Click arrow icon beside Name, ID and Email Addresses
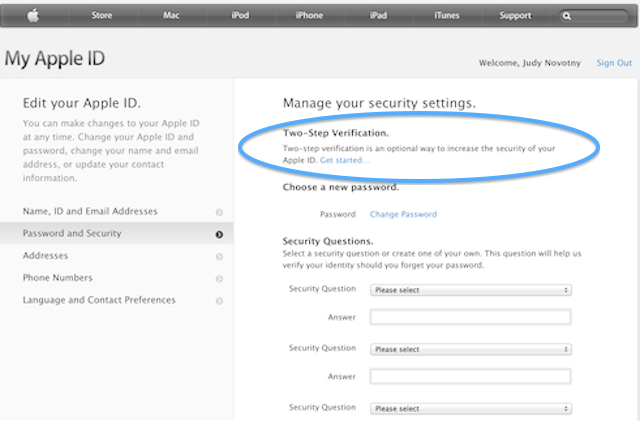The image size is (640, 421). click(219, 212)
